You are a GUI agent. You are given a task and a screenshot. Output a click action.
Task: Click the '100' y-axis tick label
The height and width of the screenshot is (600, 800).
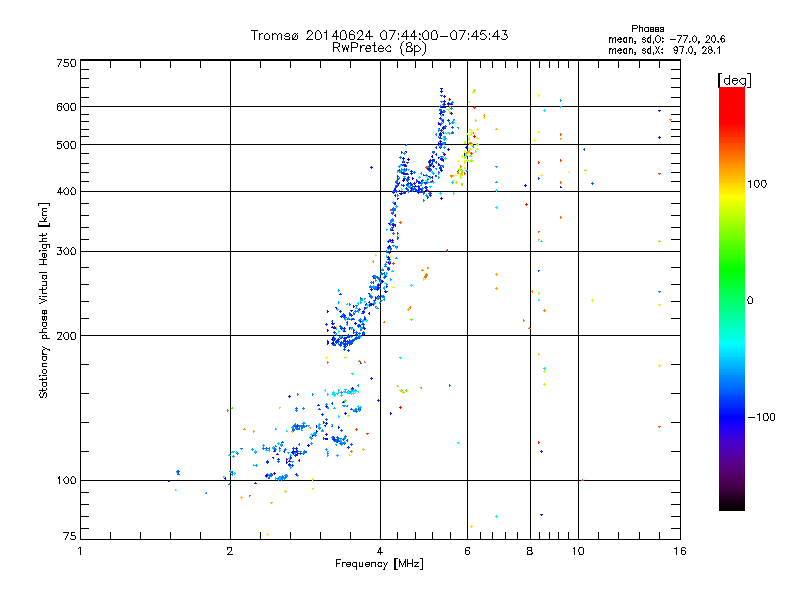pos(66,481)
